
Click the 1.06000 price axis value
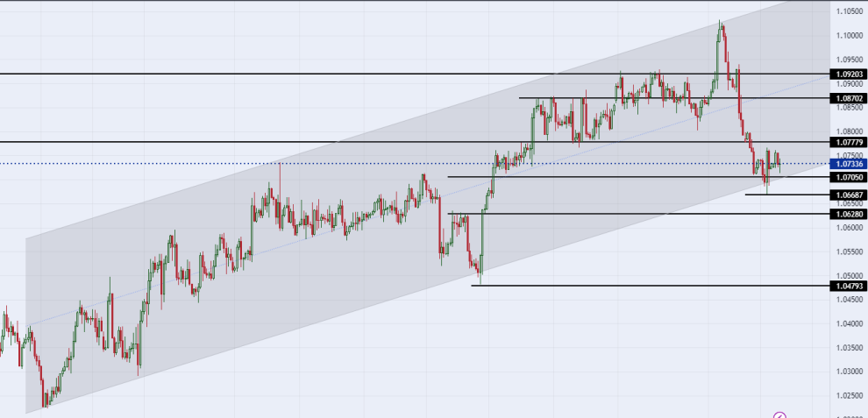coord(850,228)
